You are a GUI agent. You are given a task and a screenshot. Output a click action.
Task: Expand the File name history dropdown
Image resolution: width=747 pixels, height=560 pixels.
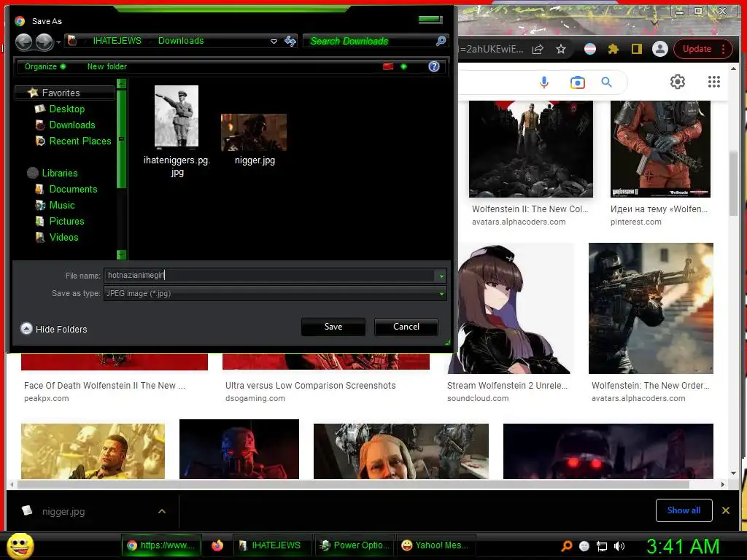pyautogui.click(x=441, y=276)
